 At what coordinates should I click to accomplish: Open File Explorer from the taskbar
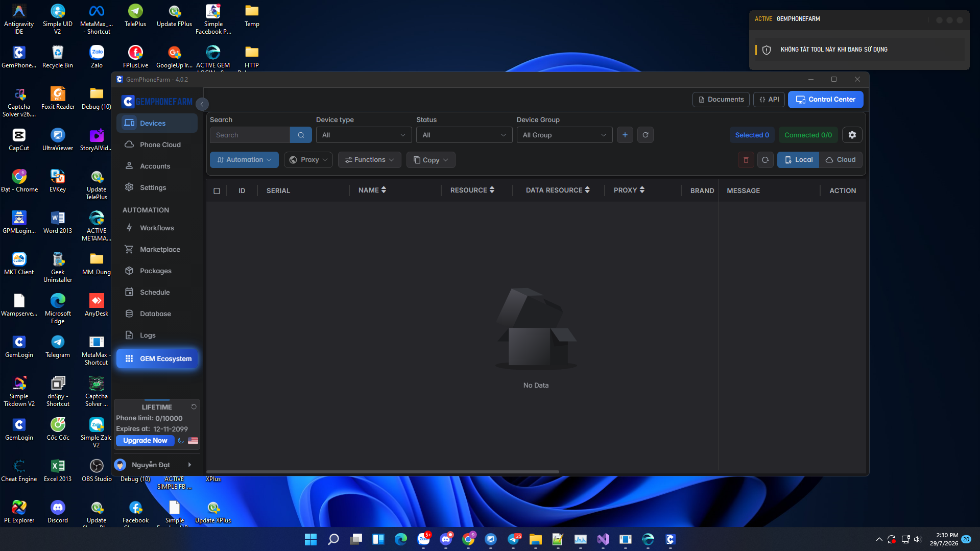click(536, 539)
